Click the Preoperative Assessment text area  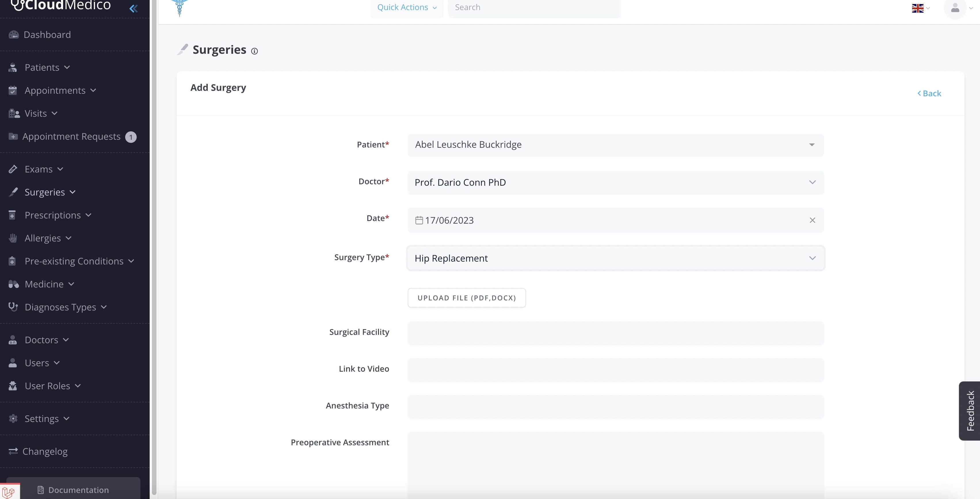pyautogui.click(x=615, y=465)
